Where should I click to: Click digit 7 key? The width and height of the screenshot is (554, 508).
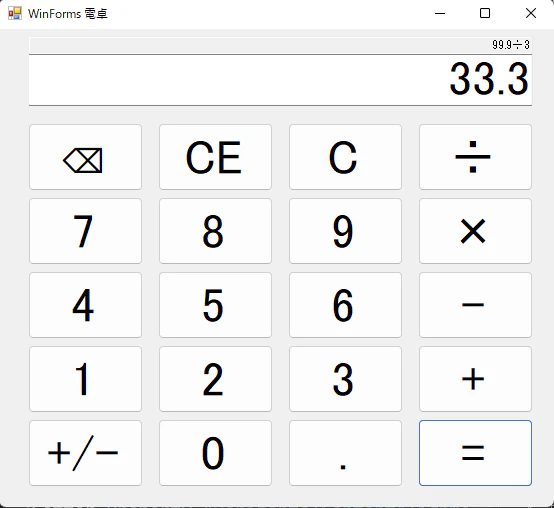pos(86,231)
